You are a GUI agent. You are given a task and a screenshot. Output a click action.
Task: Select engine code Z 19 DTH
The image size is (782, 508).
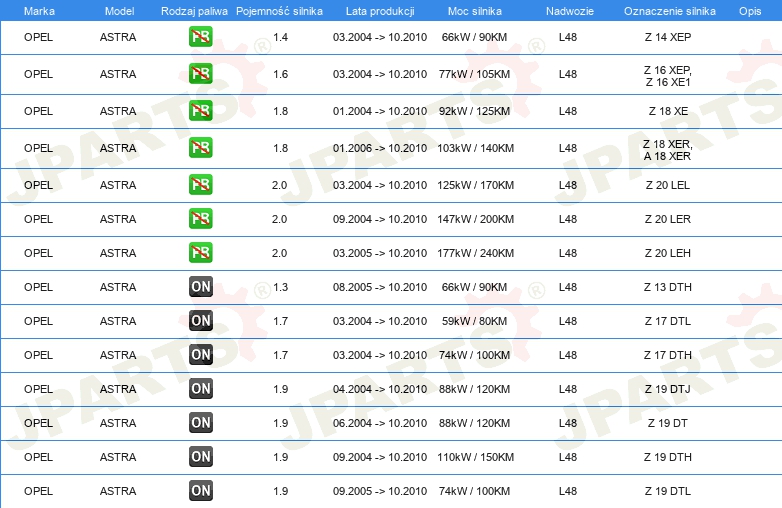click(x=668, y=457)
